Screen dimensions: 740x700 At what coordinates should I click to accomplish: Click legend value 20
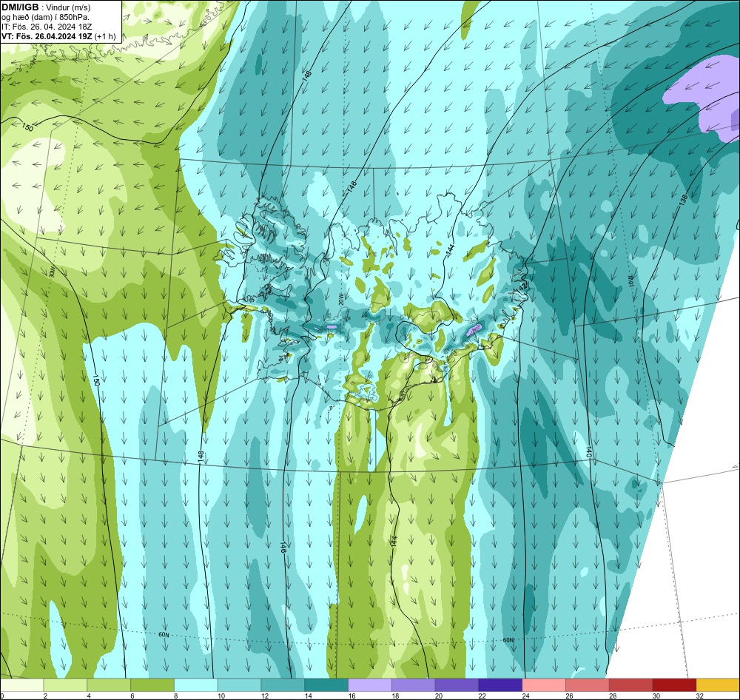coord(439,696)
